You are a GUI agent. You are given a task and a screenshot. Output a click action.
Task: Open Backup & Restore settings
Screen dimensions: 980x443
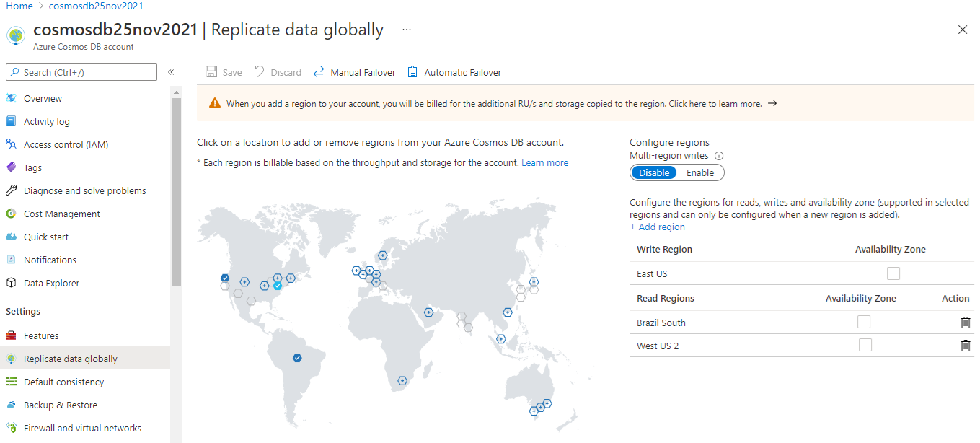85,405
